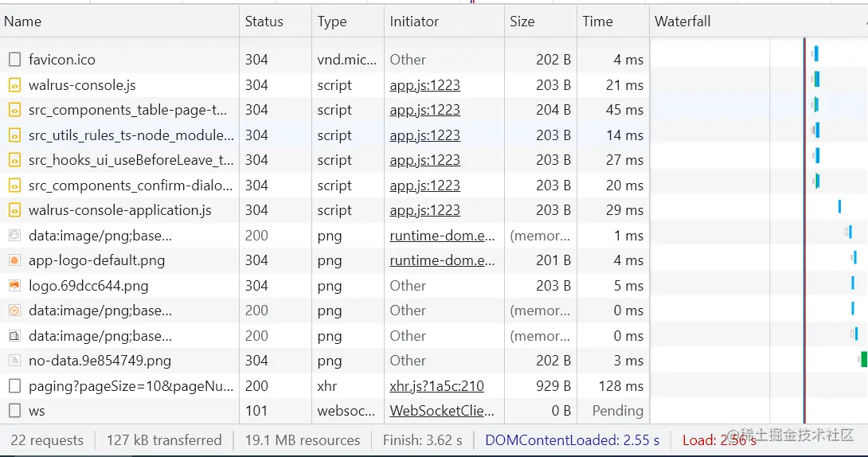The height and width of the screenshot is (457, 868).
Task: Open app.js:1223 initiator for src_hooks_ui_useBeforeLeave row
Action: (424, 161)
